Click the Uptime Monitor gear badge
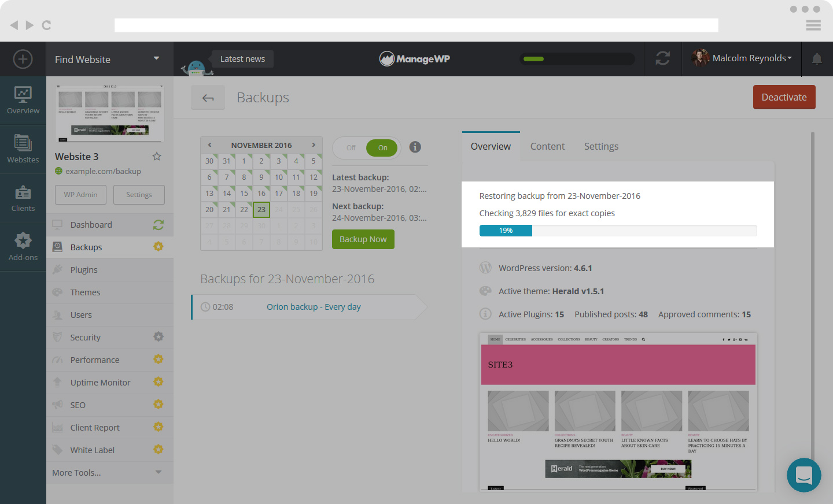 [159, 382]
